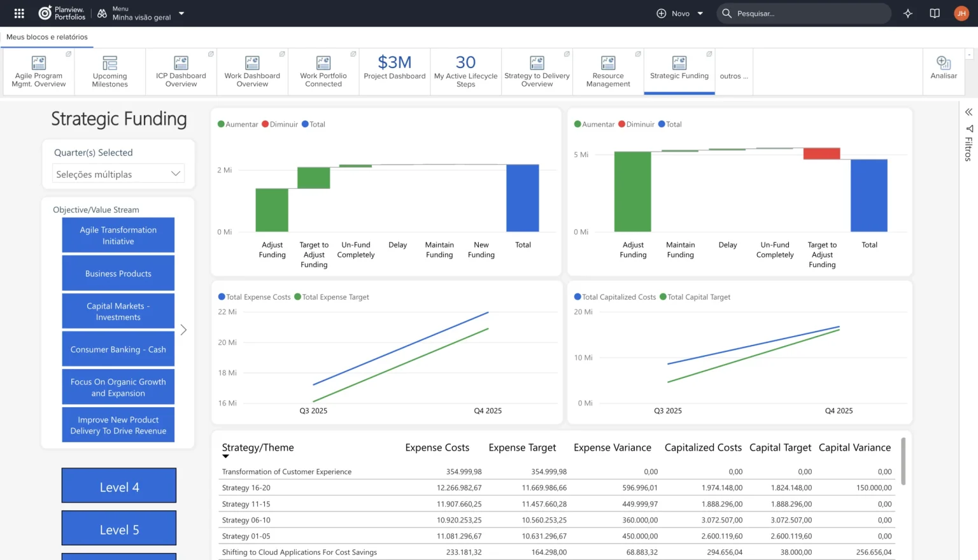Open the Strategy to Delivery Overview tile
978x560 pixels.
pos(537,72)
